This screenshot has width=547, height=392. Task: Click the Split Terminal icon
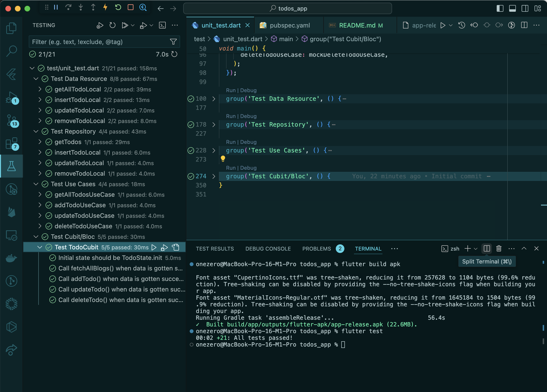click(x=487, y=248)
